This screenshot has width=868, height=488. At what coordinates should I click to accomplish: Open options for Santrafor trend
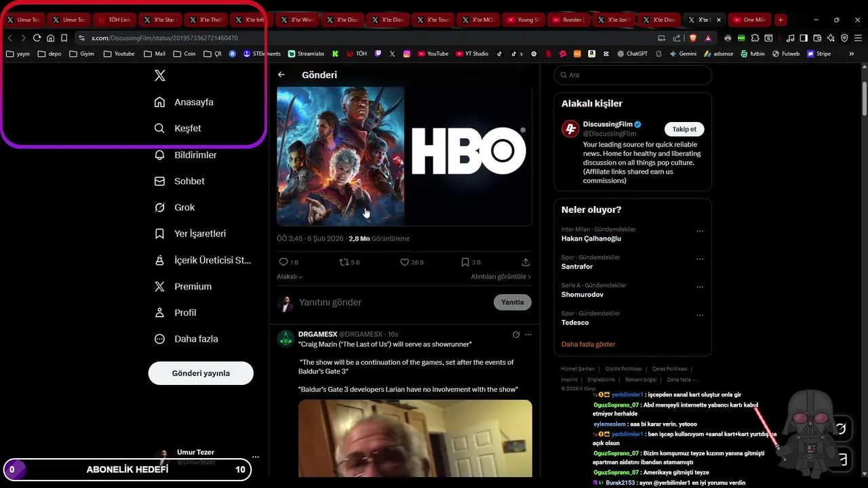click(701, 259)
